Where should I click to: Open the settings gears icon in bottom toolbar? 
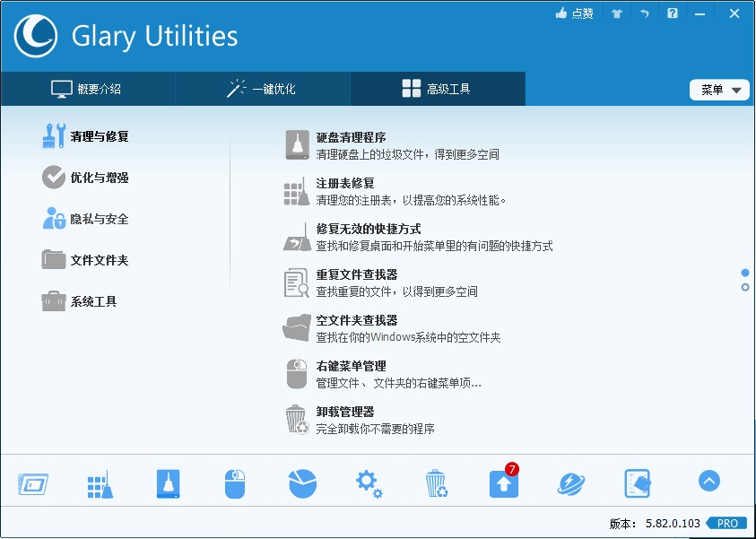(369, 482)
